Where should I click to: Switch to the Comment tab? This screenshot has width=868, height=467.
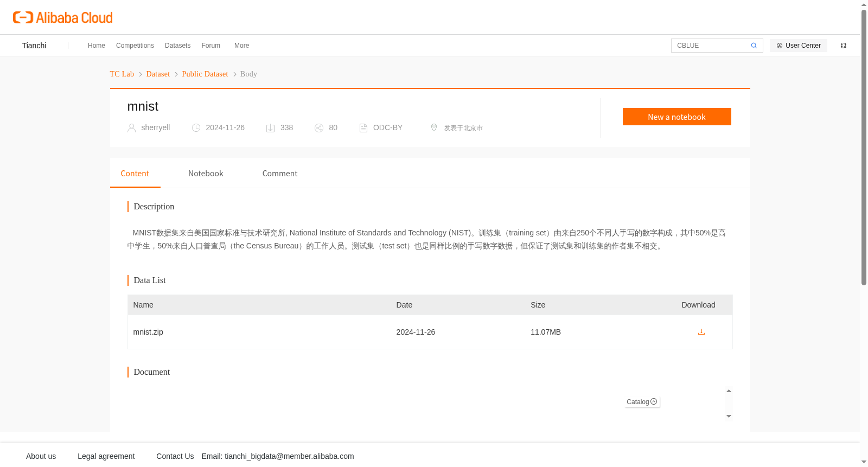(x=280, y=174)
